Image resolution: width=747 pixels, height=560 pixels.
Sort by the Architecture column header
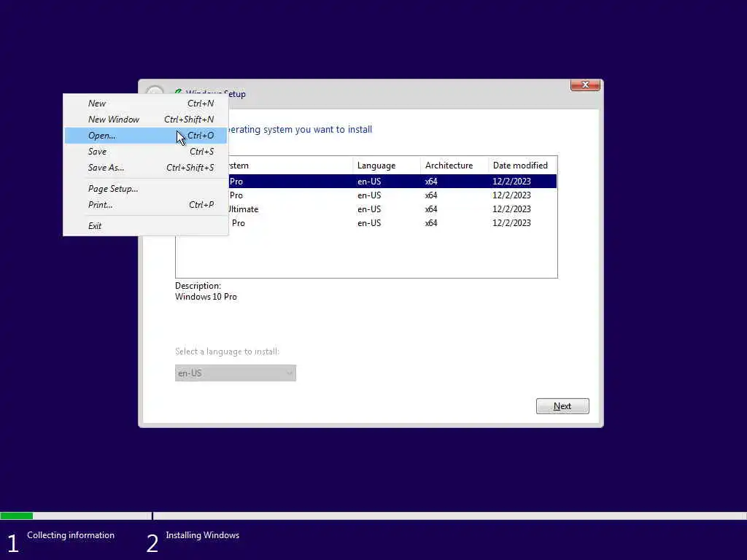pos(454,166)
